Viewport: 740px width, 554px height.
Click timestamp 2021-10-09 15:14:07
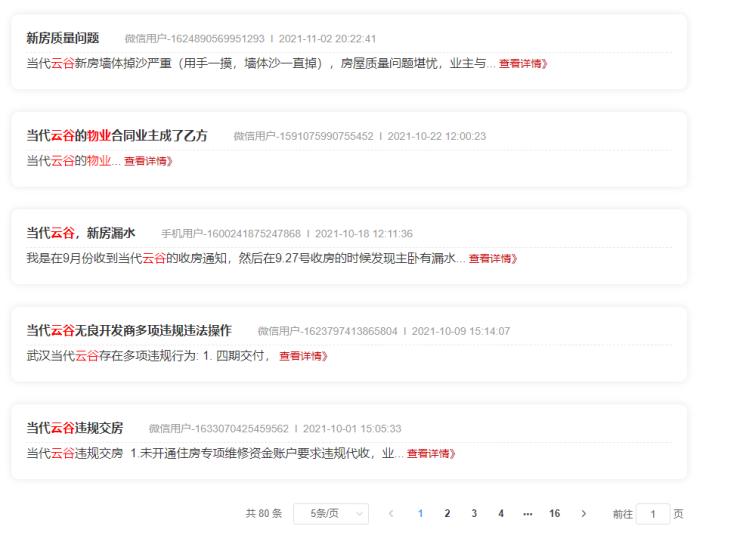click(x=461, y=331)
